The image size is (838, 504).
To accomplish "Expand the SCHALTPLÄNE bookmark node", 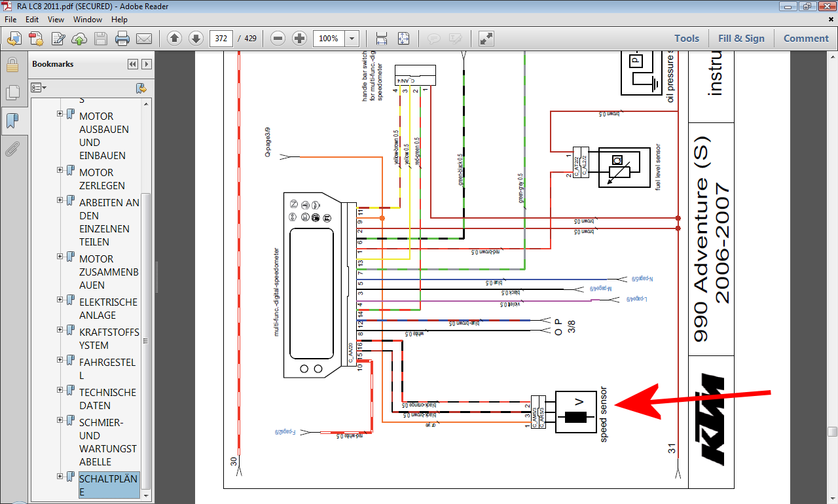I will 60,477.
